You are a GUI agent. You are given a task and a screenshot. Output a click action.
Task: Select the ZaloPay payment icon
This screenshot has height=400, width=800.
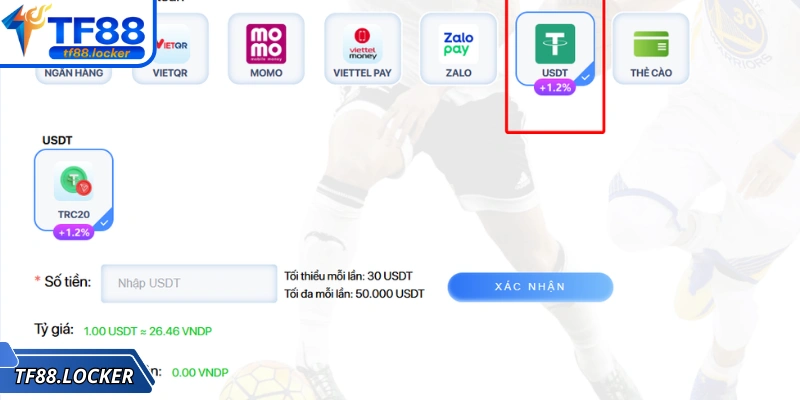[458, 44]
